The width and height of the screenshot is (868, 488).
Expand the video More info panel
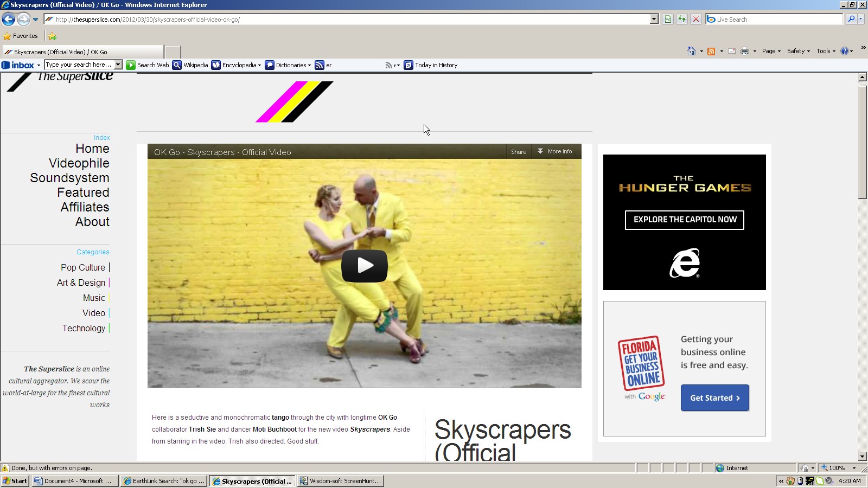pyautogui.click(x=555, y=151)
